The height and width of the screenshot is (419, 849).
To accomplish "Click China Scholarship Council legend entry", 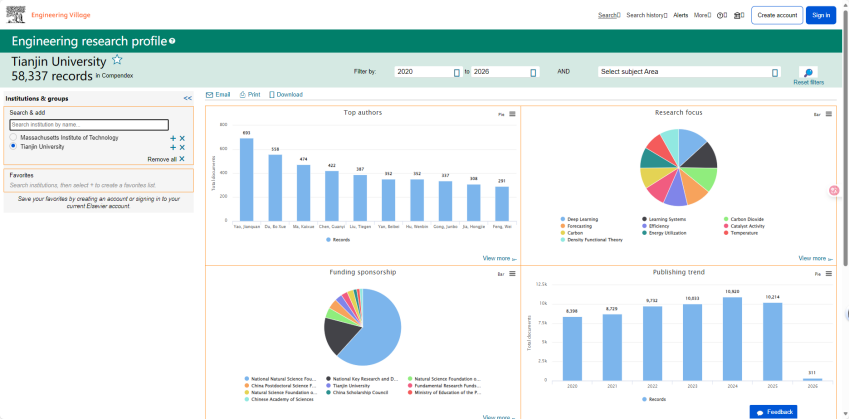I will point(357,392).
